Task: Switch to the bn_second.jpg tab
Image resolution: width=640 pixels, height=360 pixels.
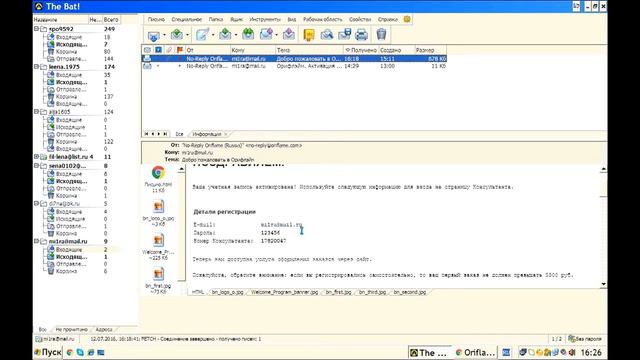Action: (409, 292)
